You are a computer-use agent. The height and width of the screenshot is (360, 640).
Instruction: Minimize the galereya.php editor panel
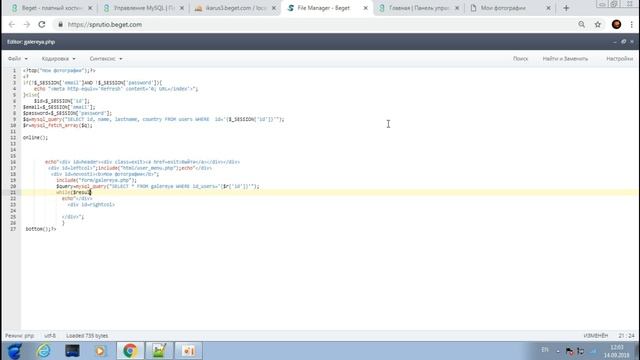(615, 42)
